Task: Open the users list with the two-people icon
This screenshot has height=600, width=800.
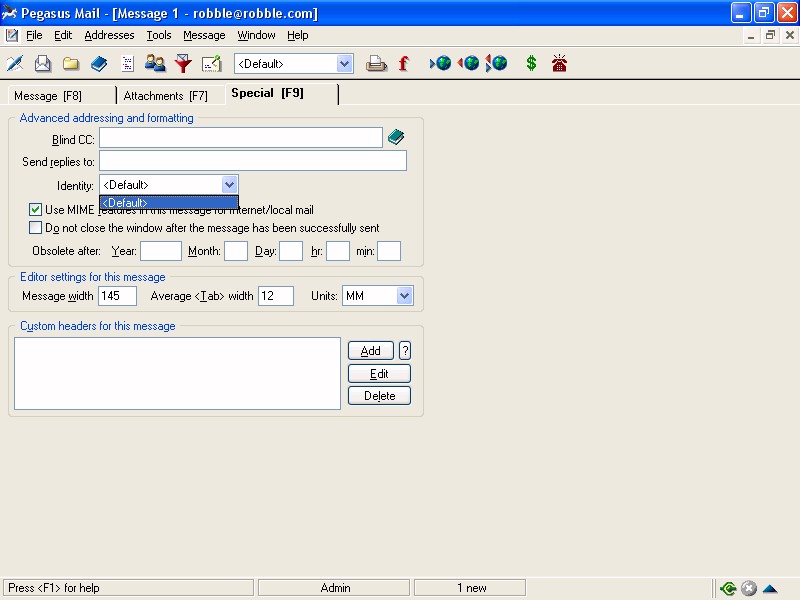Action: (155, 64)
